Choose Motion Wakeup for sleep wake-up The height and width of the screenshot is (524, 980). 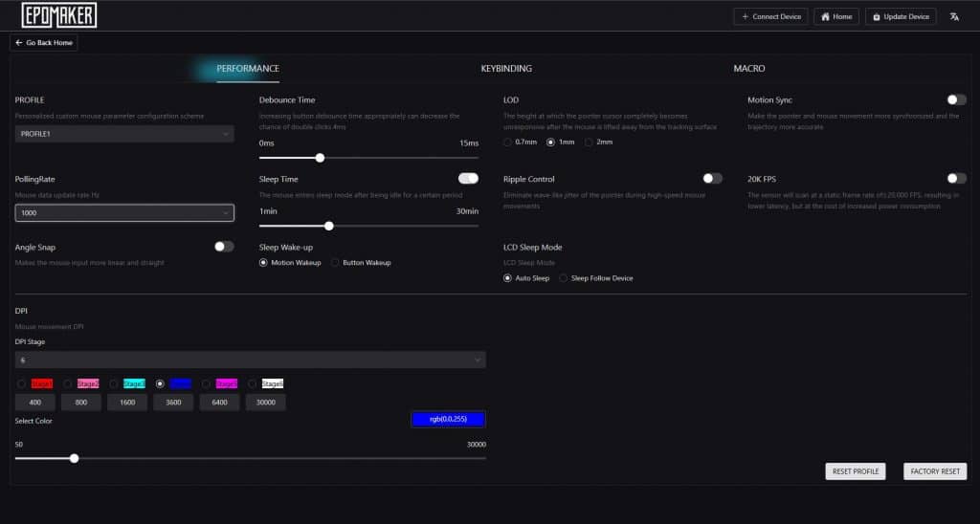263,263
